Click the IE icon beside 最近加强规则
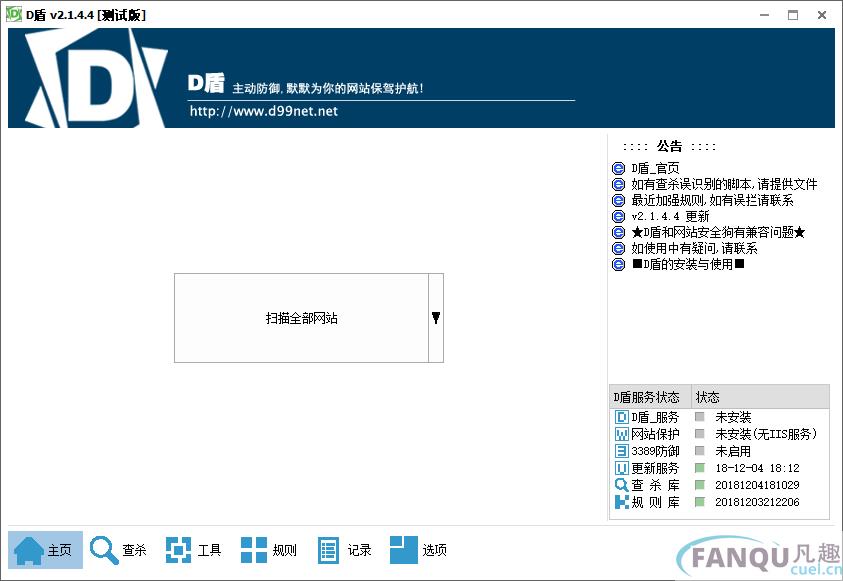843x581 pixels. [x=619, y=200]
